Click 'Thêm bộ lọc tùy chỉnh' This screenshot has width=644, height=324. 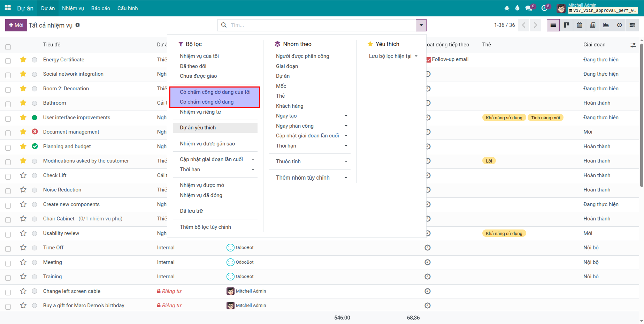click(x=205, y=227)
